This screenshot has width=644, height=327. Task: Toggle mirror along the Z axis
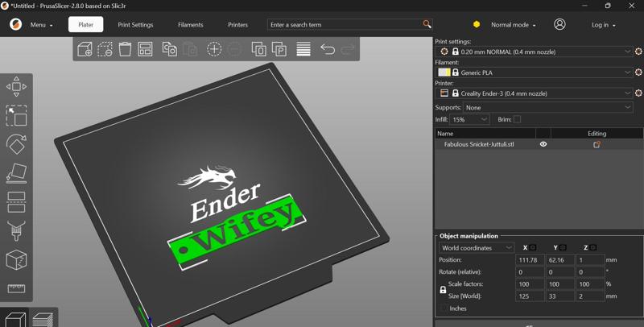coord(593,247)
